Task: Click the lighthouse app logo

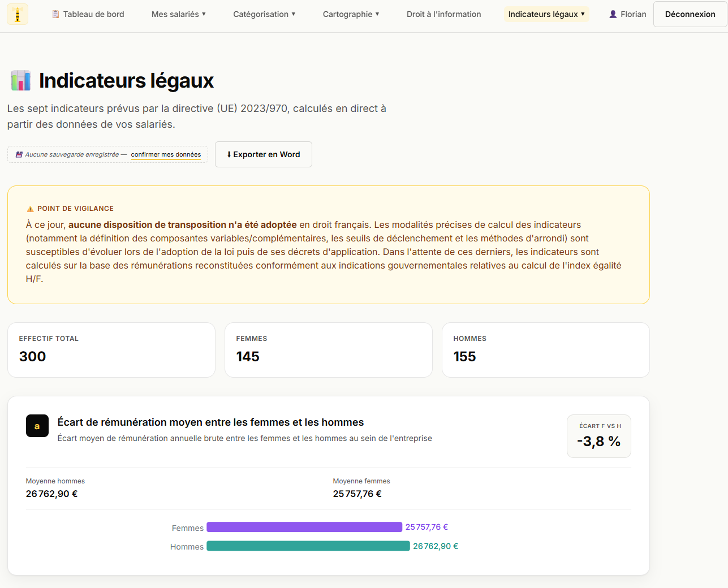Action: point(18,14)
